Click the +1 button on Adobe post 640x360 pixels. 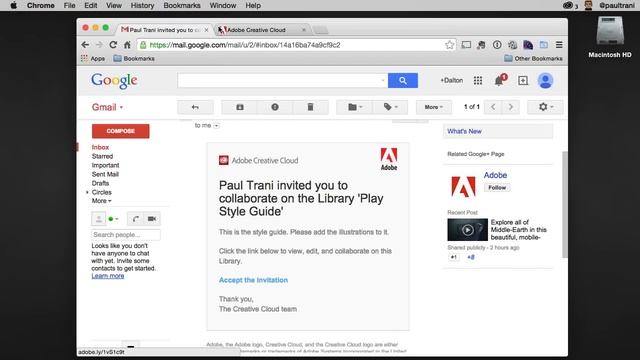453,257
